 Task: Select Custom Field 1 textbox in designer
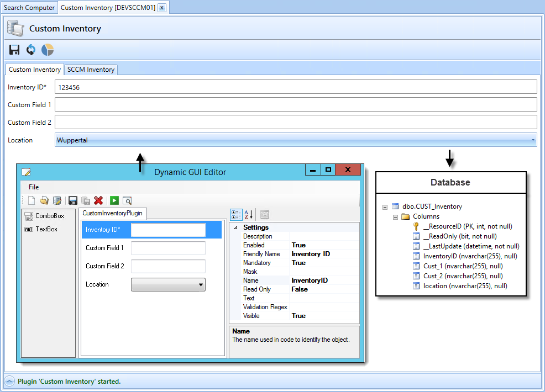[x=168, y=248]
